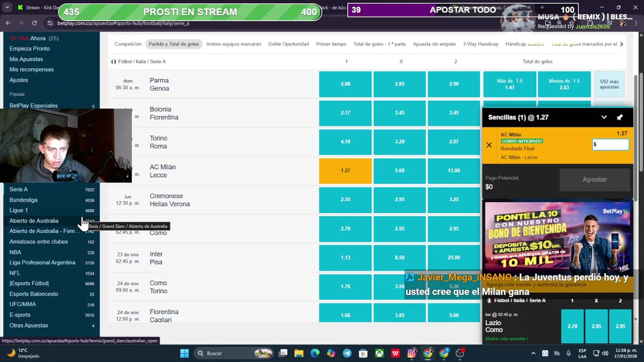This screenshot has height=362, width=644.
Task: Select the Primer tiempo tab
Action: [x=331, y=44]
